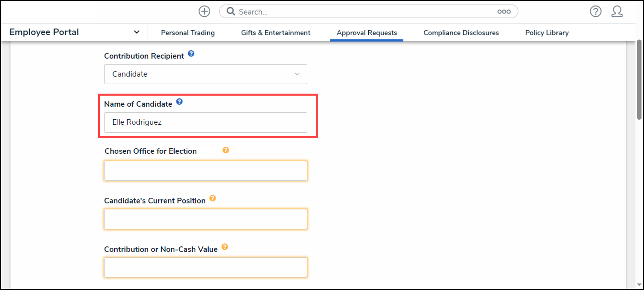Click the page vertical scrollbar
Viewport: 644px width, 290px height.
click(639, 80)
